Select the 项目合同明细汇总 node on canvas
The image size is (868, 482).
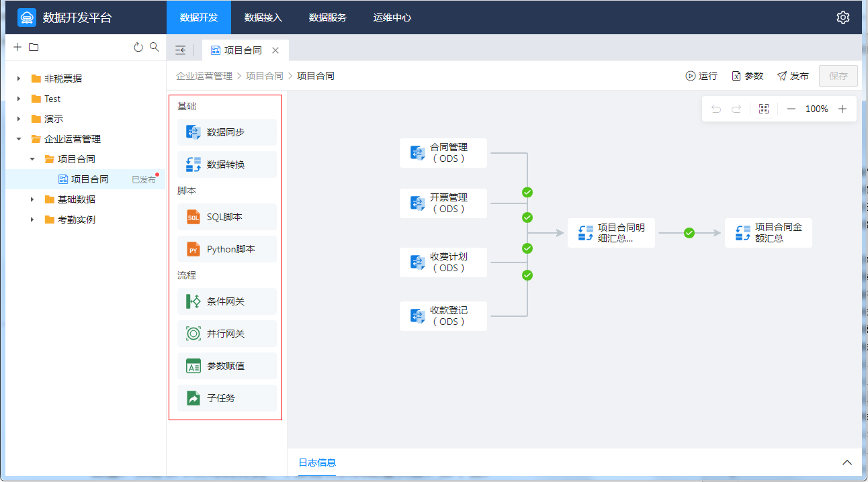[x=611, y=233]
